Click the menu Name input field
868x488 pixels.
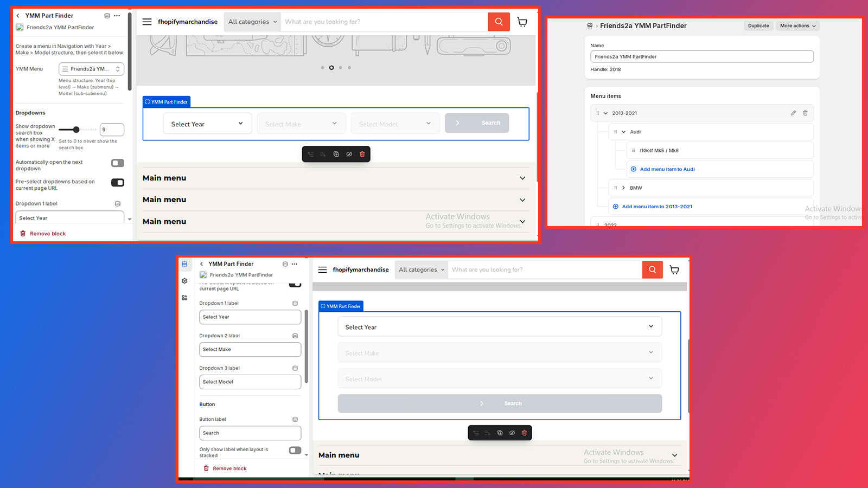click(701, 56)
